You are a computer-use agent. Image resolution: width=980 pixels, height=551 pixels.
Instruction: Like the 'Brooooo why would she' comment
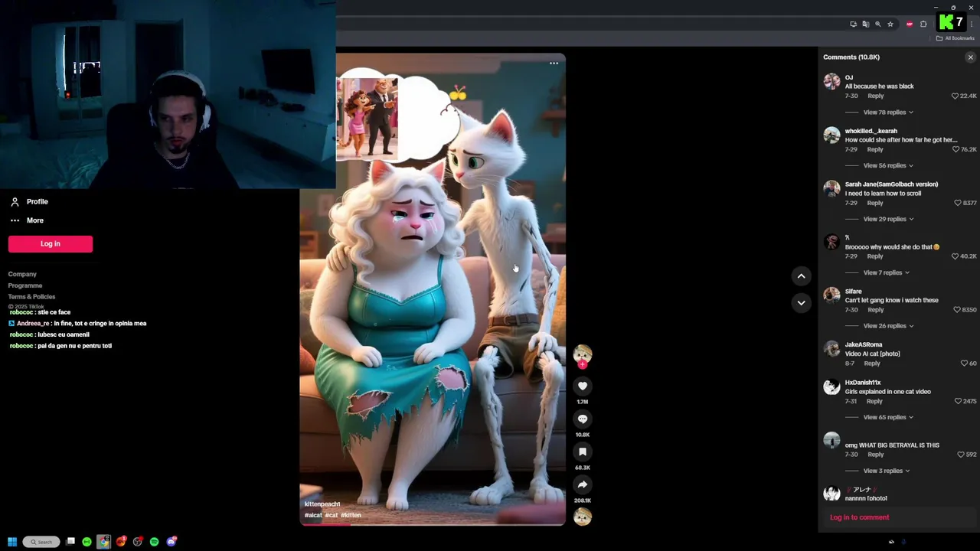click(955, 256)
